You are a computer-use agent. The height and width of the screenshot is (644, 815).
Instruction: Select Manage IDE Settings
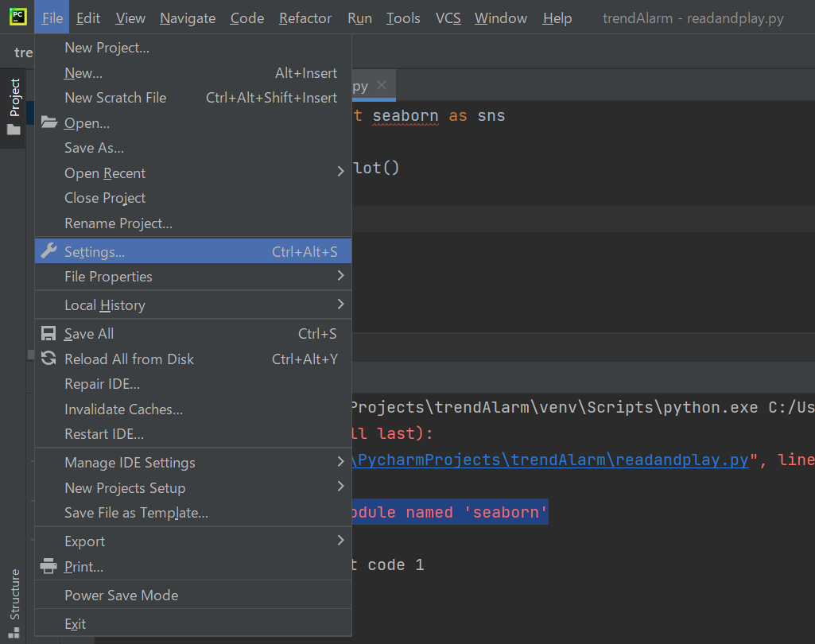pos(193,463)
